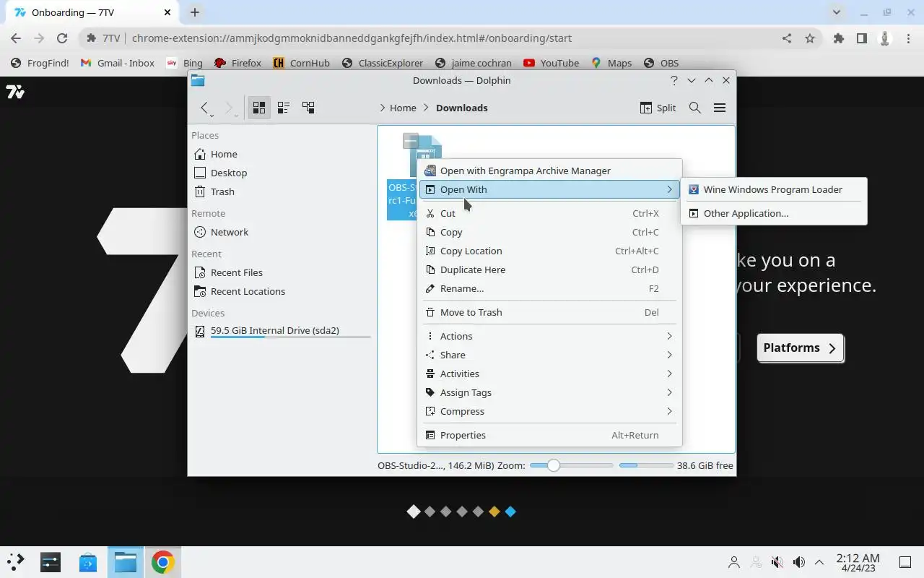Go back in Dolphin navigation history
Viewport: 924px width, 578px height.
205,108
